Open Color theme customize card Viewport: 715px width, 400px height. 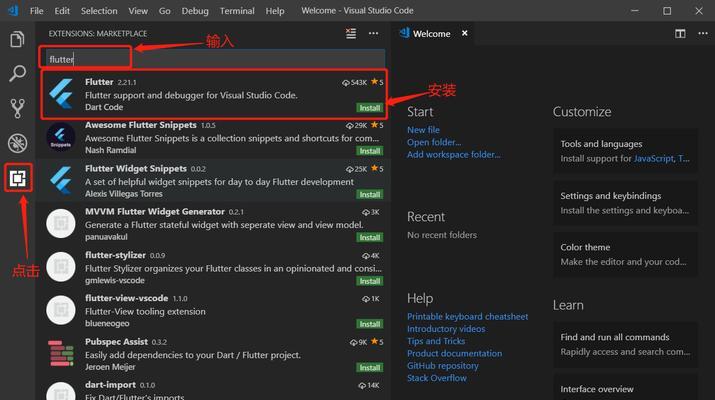tap(625, 254)
